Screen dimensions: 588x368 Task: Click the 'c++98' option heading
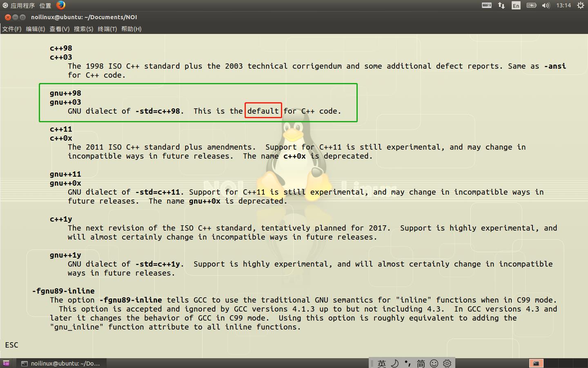point(61,48)
